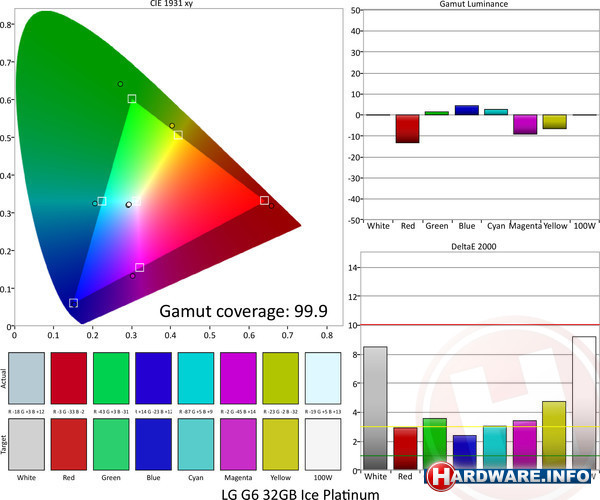This screenshot has width=600, height=500.
Task: Click the magenta target square on CIE diagram
Action: 140,267
